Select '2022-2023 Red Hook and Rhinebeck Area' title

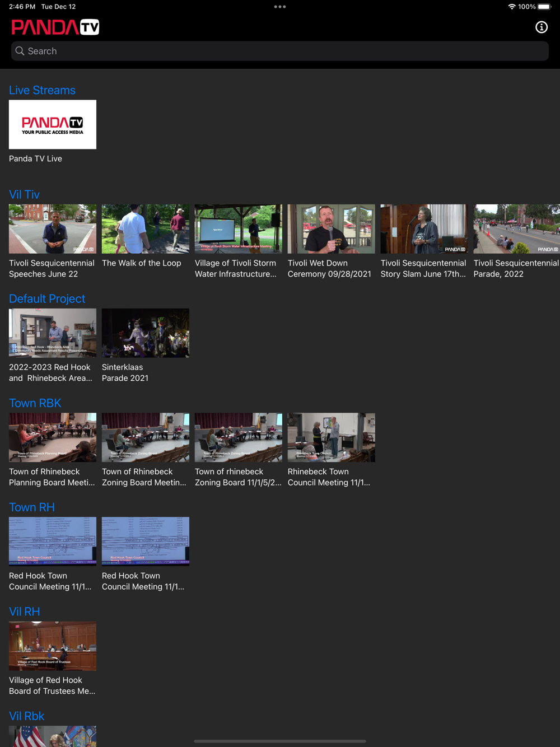pyautogui.click(x=50, y=372)
